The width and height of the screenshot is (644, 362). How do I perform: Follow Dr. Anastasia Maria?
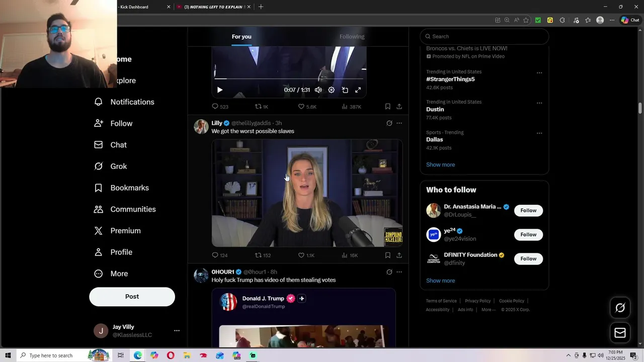click(x=528, y=211)
